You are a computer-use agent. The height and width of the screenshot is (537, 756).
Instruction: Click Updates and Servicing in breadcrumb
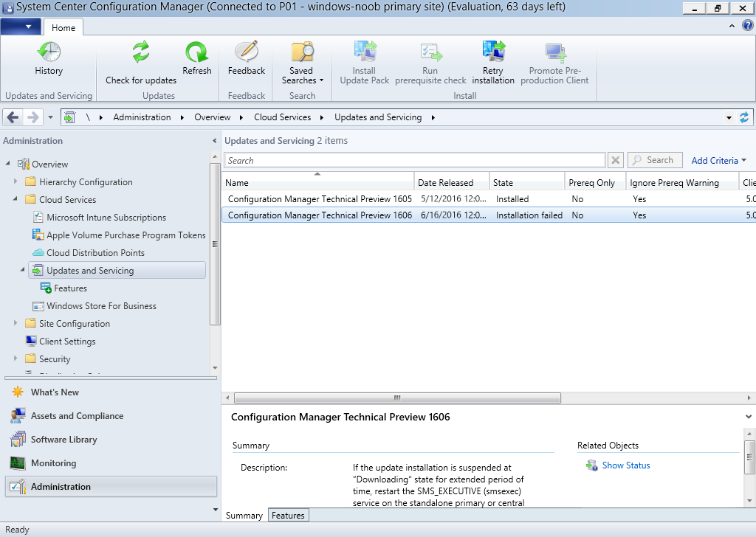click(x=378, y=117)
